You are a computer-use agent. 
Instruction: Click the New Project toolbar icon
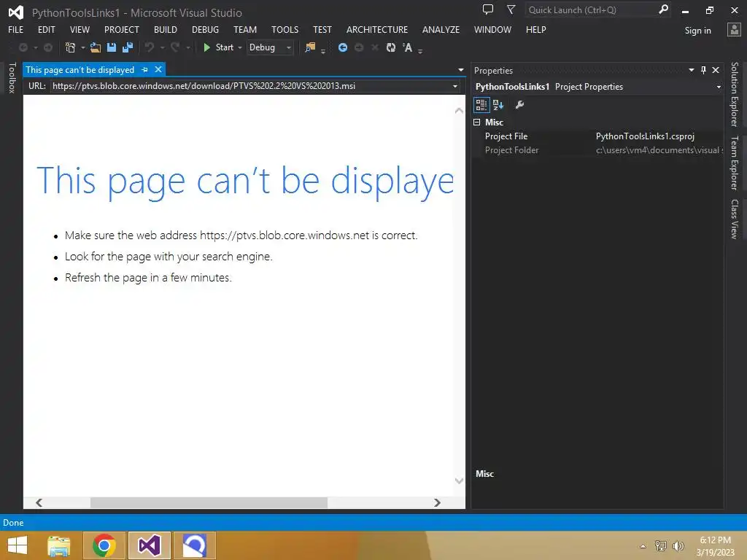pos(71,47)
